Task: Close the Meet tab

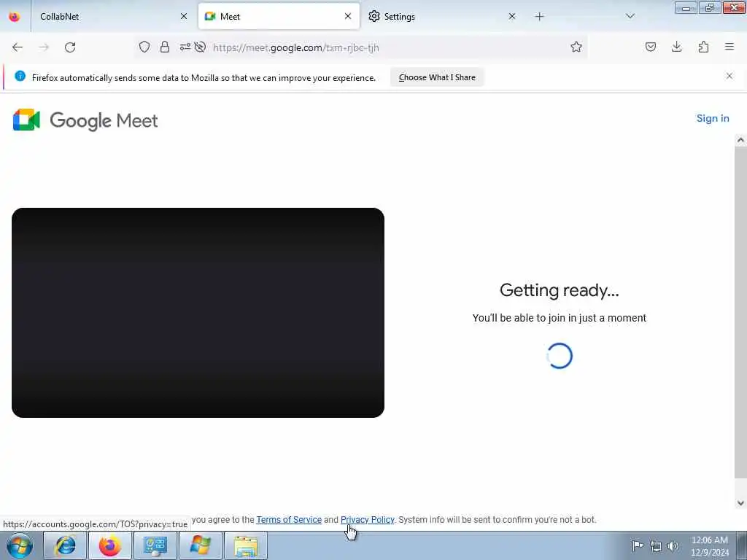Action: [348, 16]
